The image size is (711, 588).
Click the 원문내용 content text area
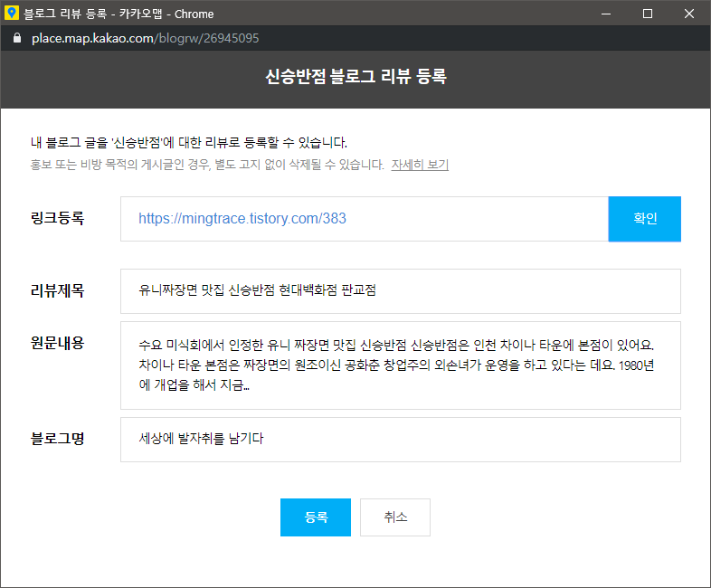point(401,365)
